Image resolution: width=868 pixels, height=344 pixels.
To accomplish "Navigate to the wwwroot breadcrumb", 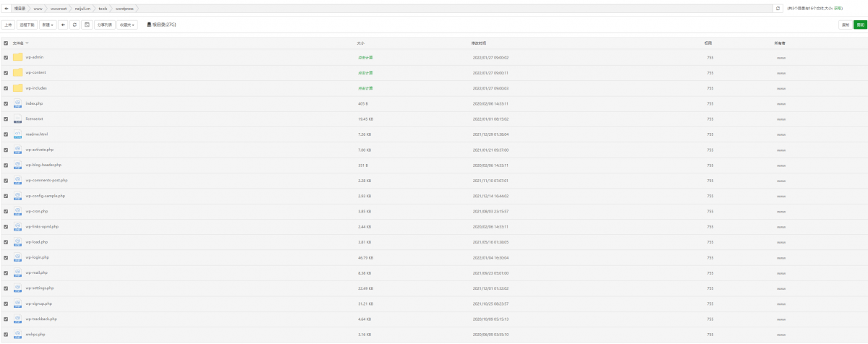I will 58,9.
